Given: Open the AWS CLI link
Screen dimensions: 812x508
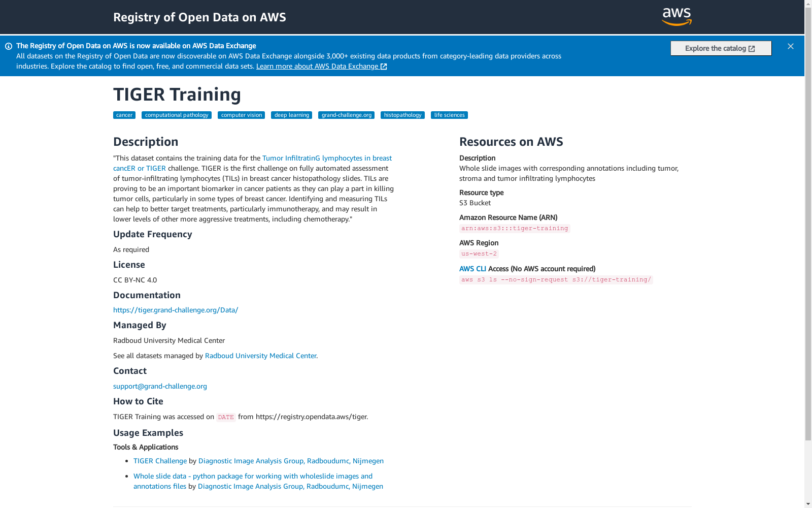Looking at the screenshot, I should pyautogui.click(x=472, y=269).
